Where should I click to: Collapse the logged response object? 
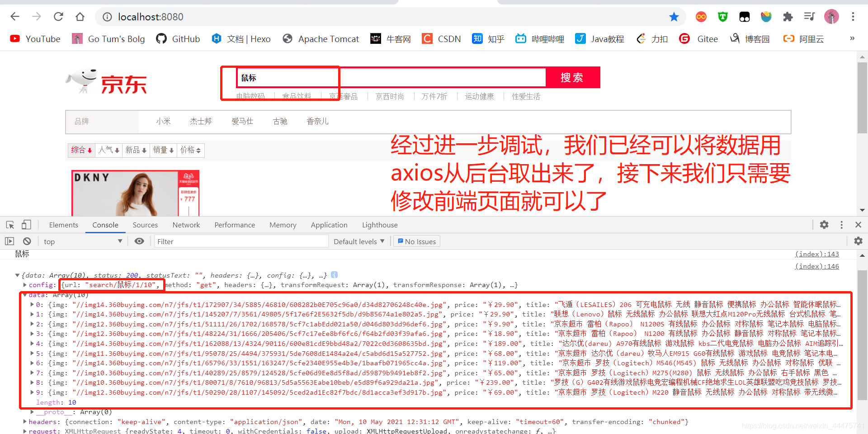pyautogui.click(x=17, y=275)
